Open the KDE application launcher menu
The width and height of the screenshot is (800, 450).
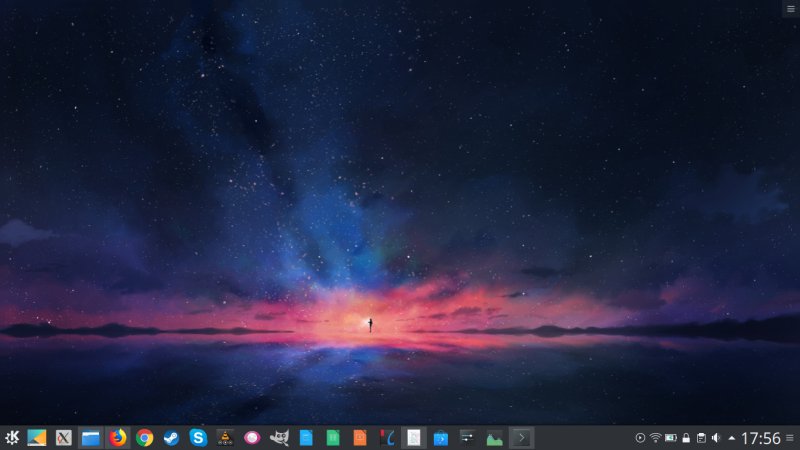pos(12,438)
